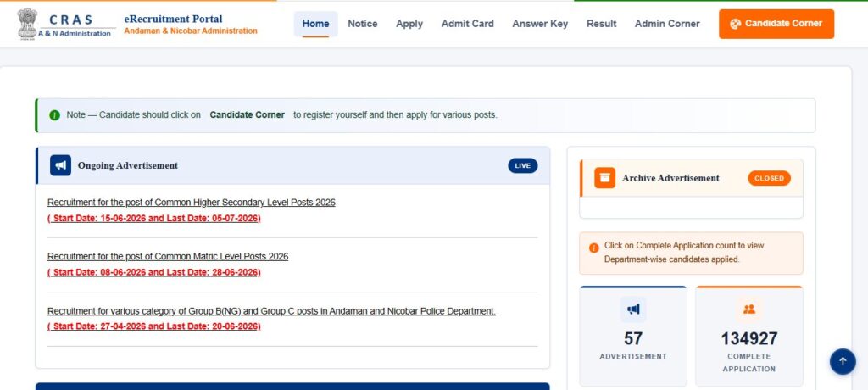Click the orange archive box icon
The image size is (868, 390).
pos(604,178)
